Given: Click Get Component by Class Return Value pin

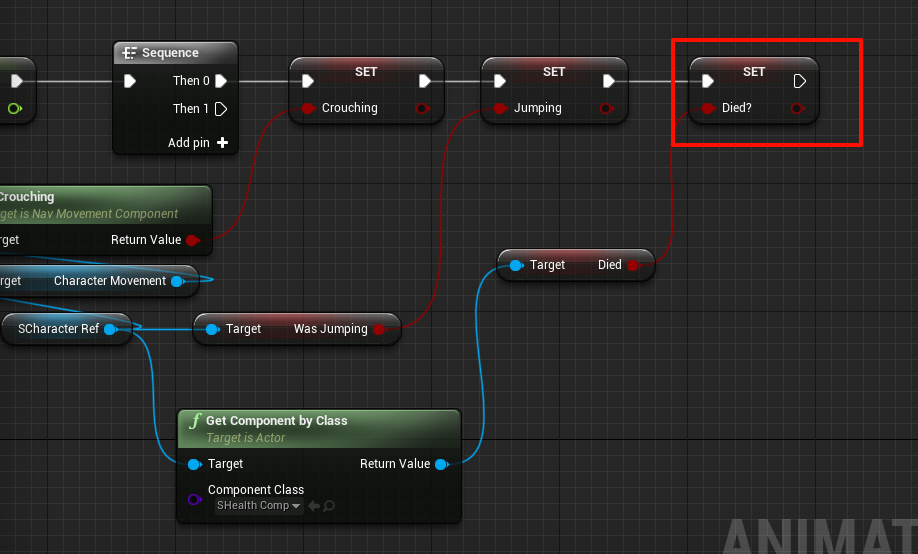Looking at the screenshot, I should click(x=442, y=464).
